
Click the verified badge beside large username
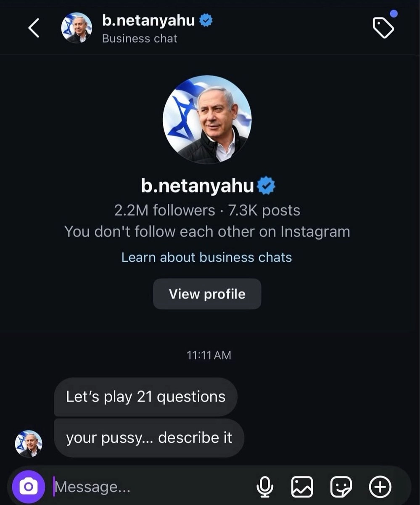pos(266,186)
